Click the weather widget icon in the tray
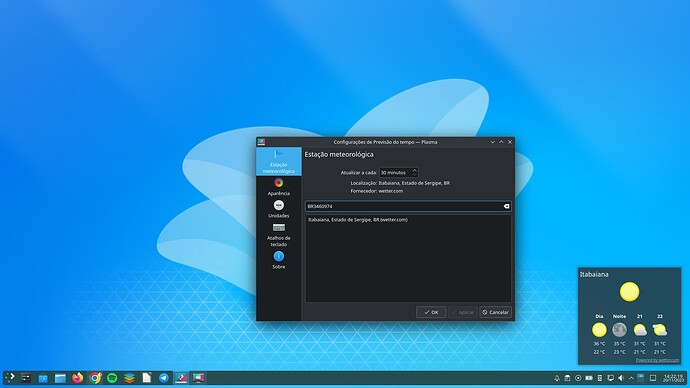Screen dimensions: 690x388 [x=641, y=377]
